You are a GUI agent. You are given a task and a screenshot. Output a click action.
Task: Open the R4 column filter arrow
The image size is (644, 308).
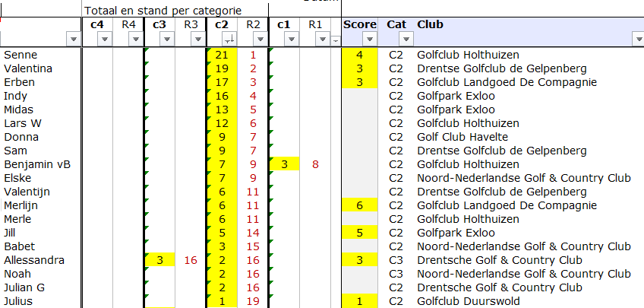click(137, 40)
